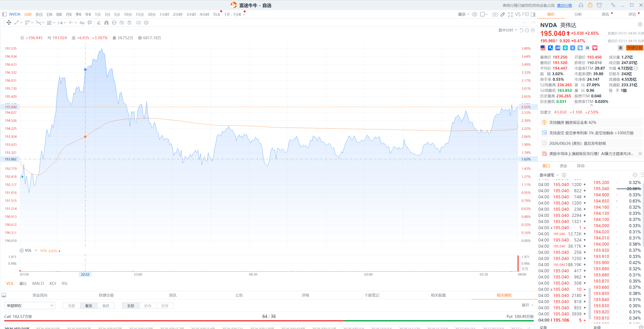Select the 价外 out-of-the-money filter
This screenshot has height=329, width=644.
[165, 306]
